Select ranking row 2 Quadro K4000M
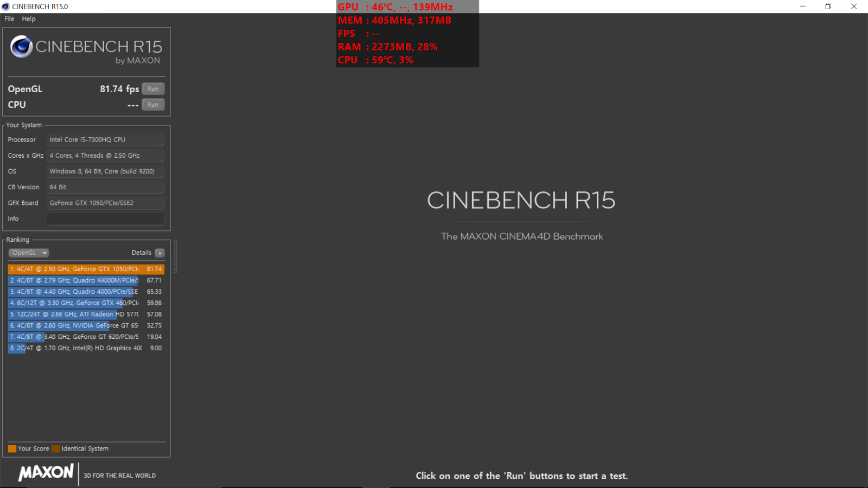This screenshot has height=488, width=868. click(x=86, y=280)
